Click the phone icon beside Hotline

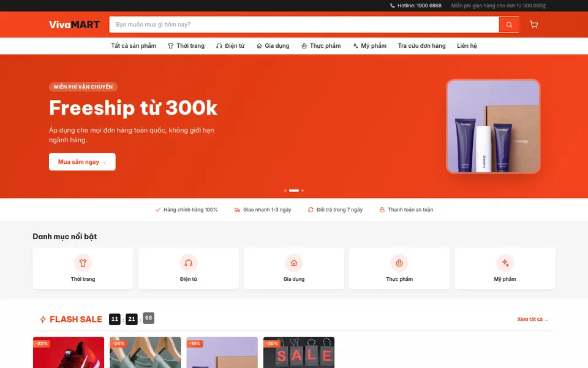(392, 6)
